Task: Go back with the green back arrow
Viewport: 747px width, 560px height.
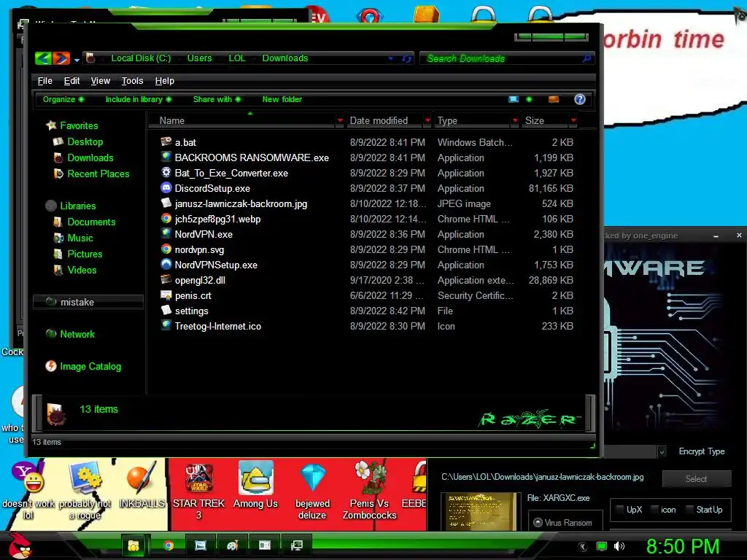Action: (43, 58)
